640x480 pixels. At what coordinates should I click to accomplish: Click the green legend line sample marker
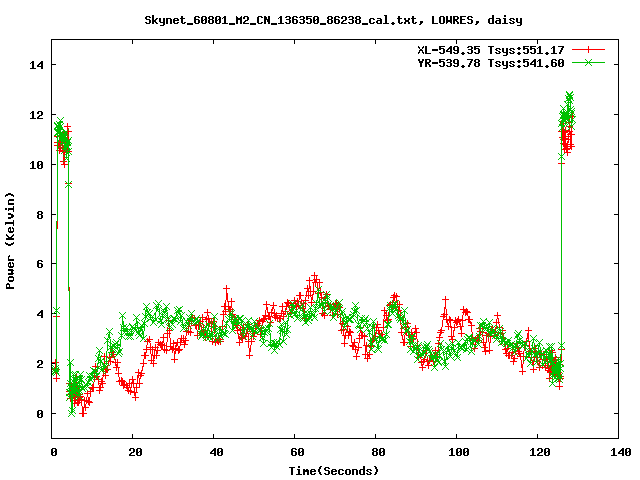click(x=588, y=63)
